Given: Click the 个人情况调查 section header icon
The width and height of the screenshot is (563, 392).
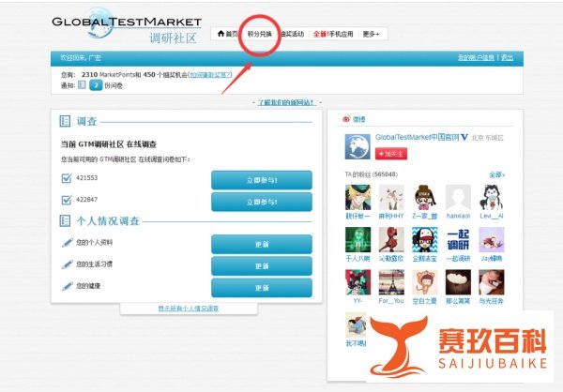Looking at the screenshot, I should (x=65, y=220).
